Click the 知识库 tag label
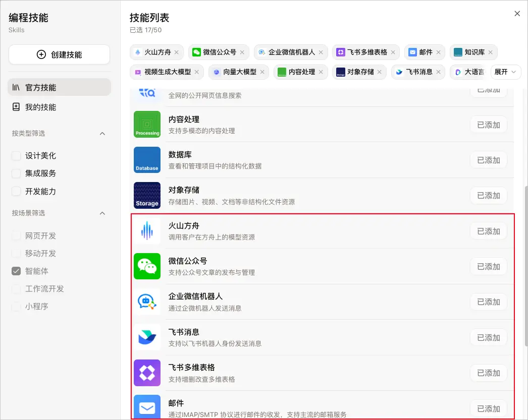528x420 pixels. (x=475, y=52)
